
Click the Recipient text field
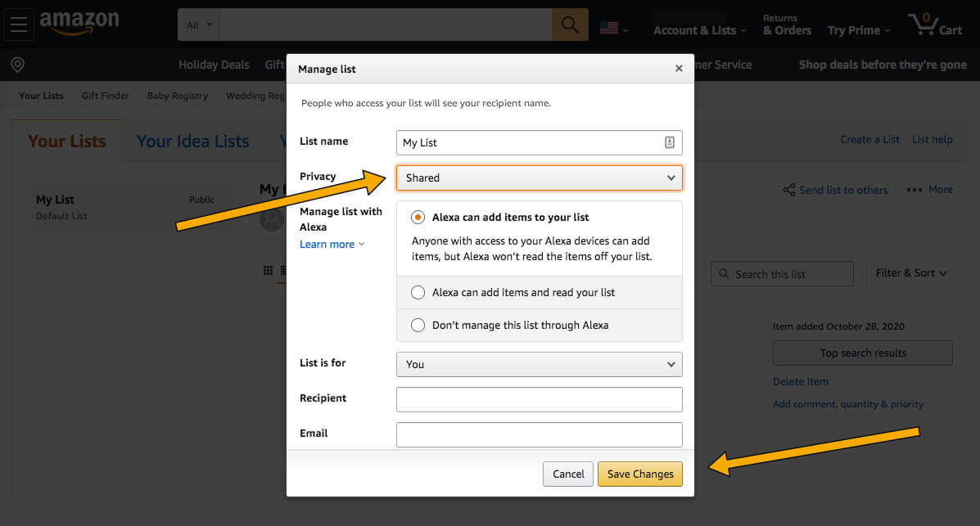point(539,399)
